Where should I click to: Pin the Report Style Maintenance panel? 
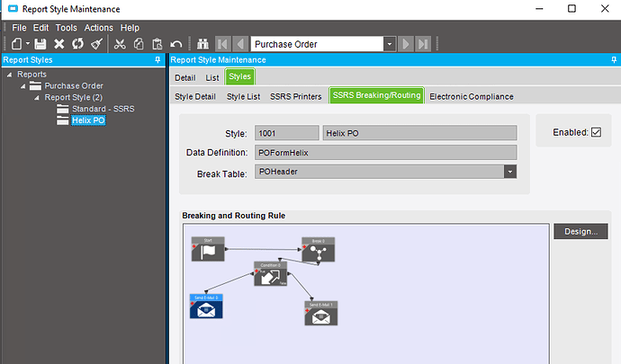(614, 59)
